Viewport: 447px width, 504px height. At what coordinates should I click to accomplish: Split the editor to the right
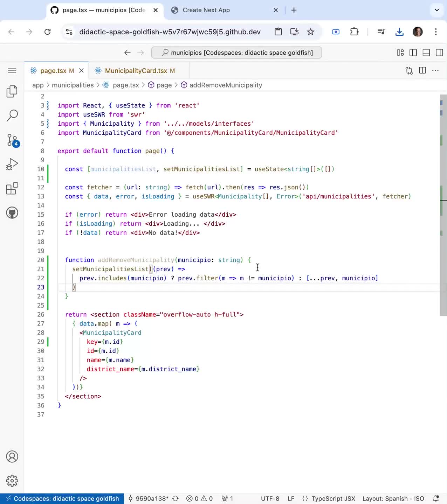pyautogui.click(x=422, y=71)
